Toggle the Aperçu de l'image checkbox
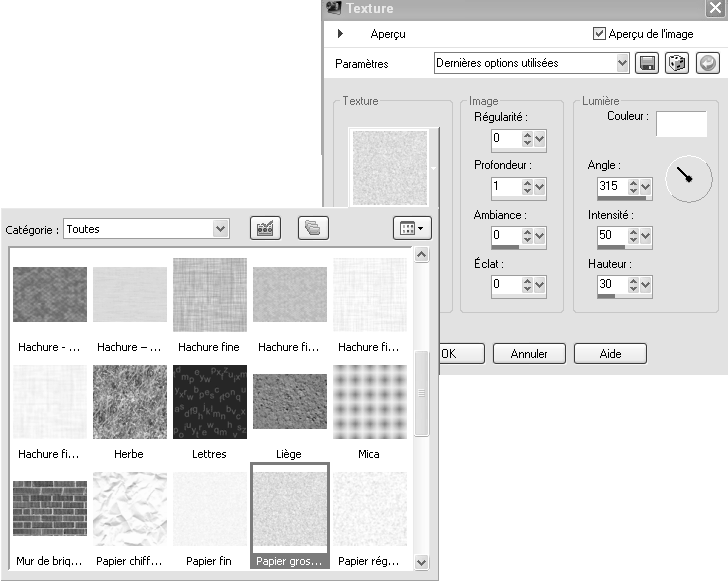This screenshot has height=581, width=728. pyautogui.click(x=600, y=33)
